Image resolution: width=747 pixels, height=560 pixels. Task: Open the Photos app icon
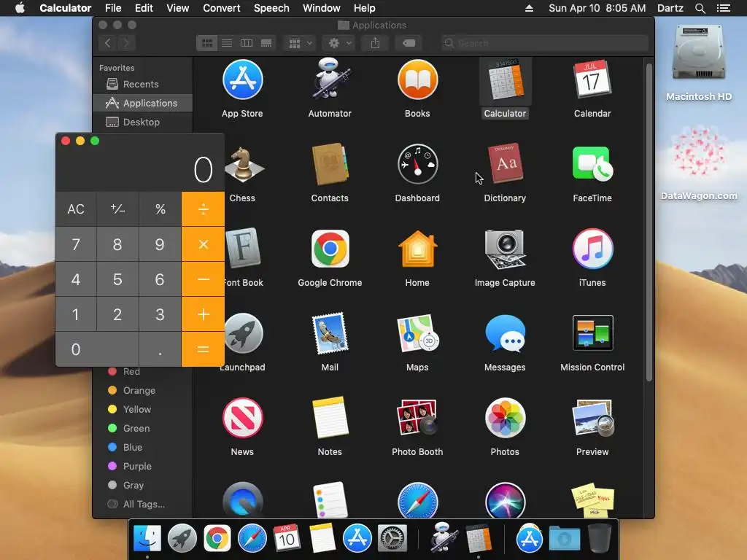point(505,418)
